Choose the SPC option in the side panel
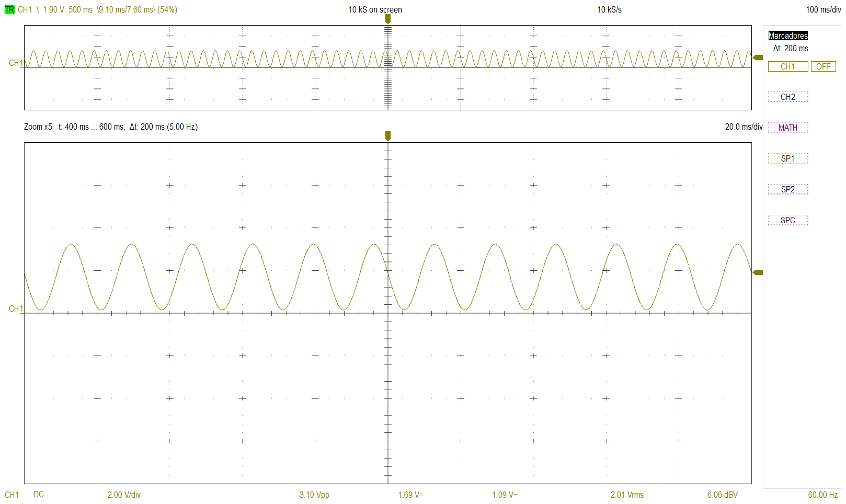The height and width of the screenshot is (504, 846). (x=787, y=221)
